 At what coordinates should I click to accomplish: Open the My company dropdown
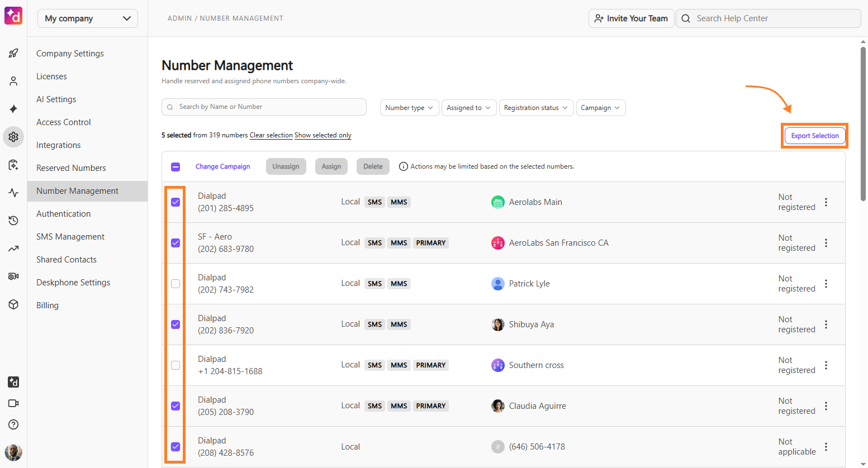click(x=88, y=18)
